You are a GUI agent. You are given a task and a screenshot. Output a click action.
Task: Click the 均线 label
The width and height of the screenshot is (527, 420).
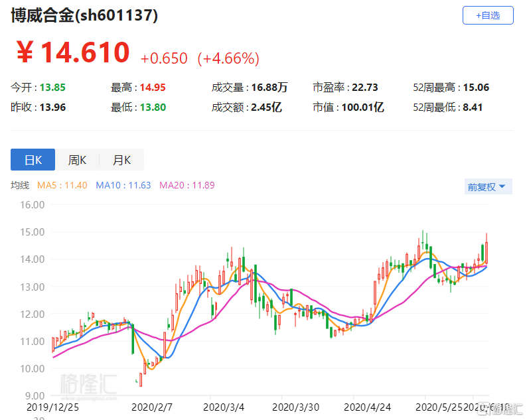(x=20, y=185)
